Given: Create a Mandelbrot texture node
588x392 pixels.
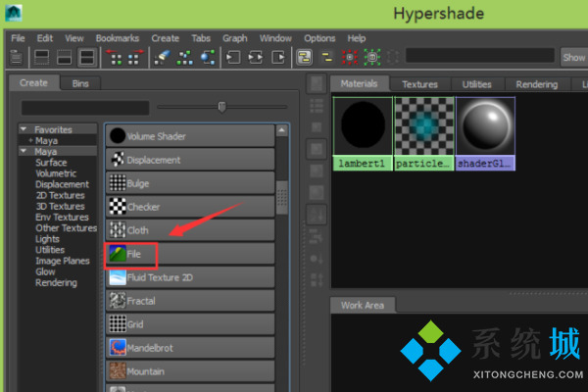Looking at the screenshot, I should (147, 347).
